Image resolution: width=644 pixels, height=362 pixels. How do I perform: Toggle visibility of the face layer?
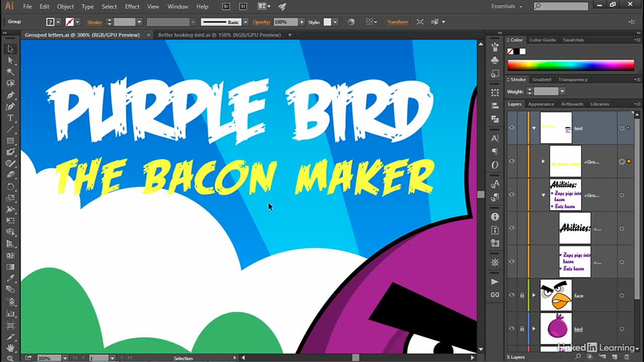[512, 295]
